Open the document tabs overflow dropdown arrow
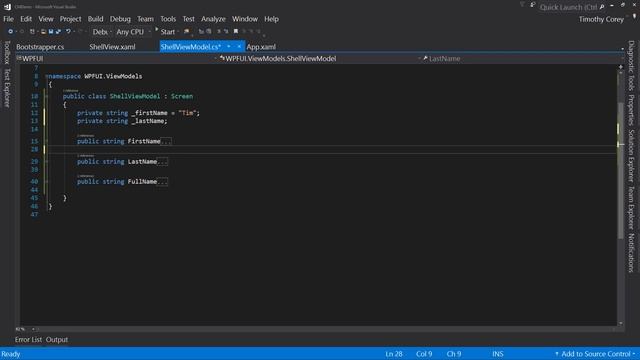Viewport: 640px width, 360px height. coord(622,49)
